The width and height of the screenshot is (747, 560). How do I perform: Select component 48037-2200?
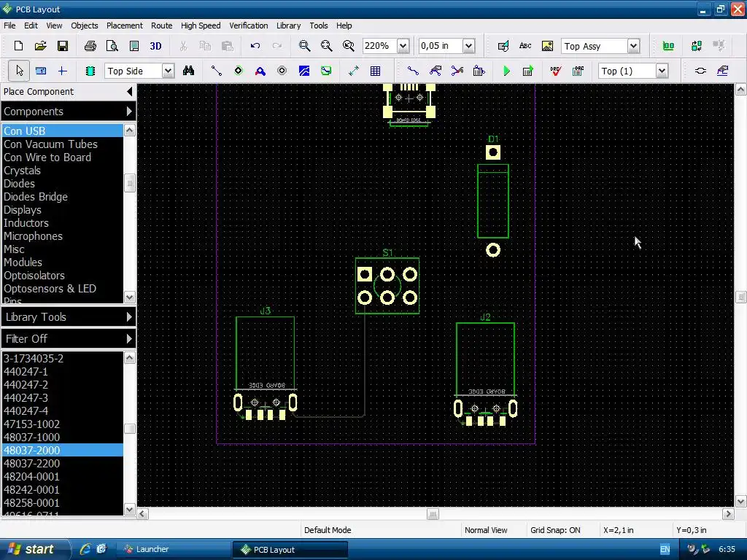click(63, 463)
